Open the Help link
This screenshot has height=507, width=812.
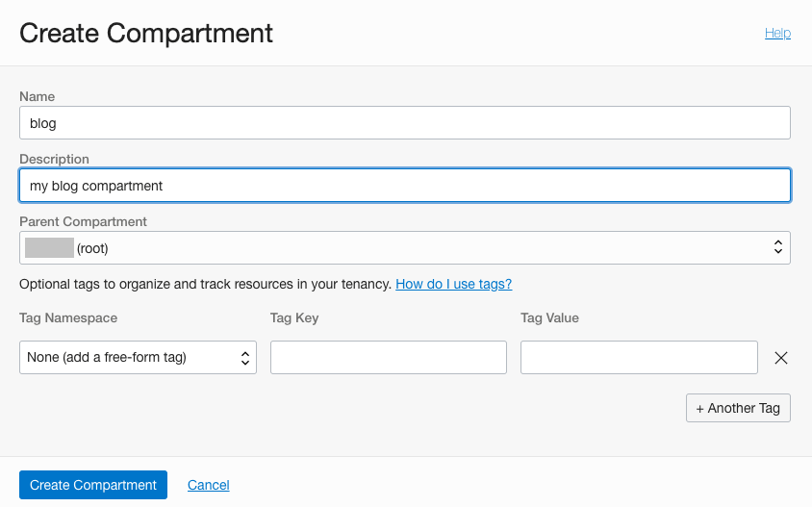[777, 33]
